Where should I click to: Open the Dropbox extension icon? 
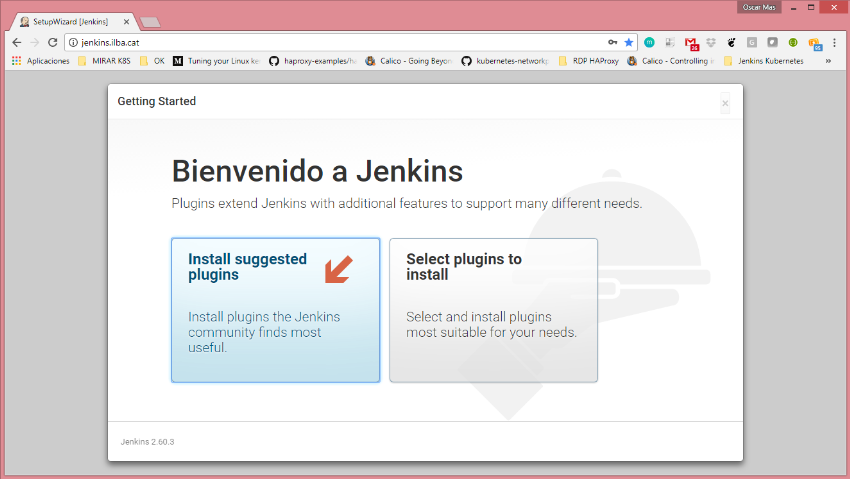coord(711,42)
